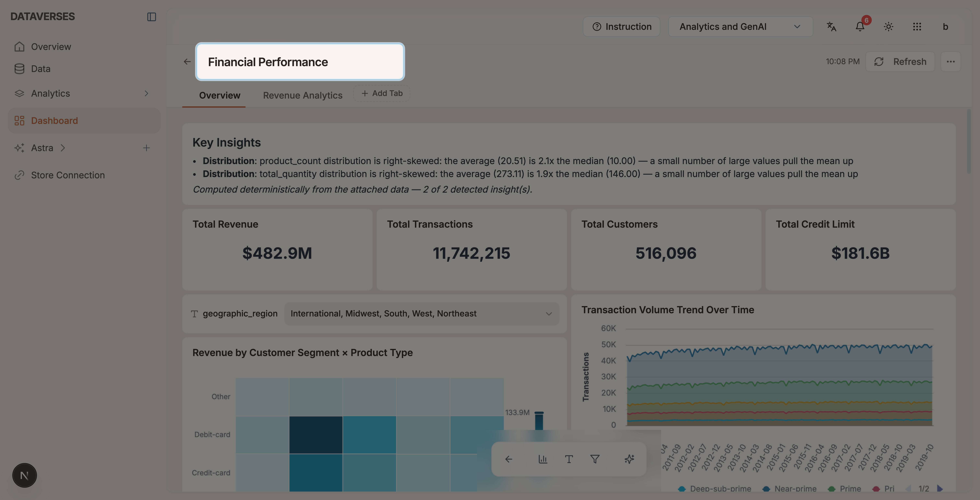Edit the Financial Performance title field
This screenshot has height=500, width=980.
point(300,62)
